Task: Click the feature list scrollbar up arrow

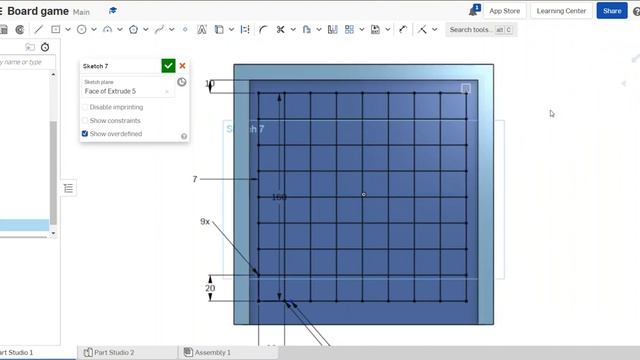Action: coord(53,74)
